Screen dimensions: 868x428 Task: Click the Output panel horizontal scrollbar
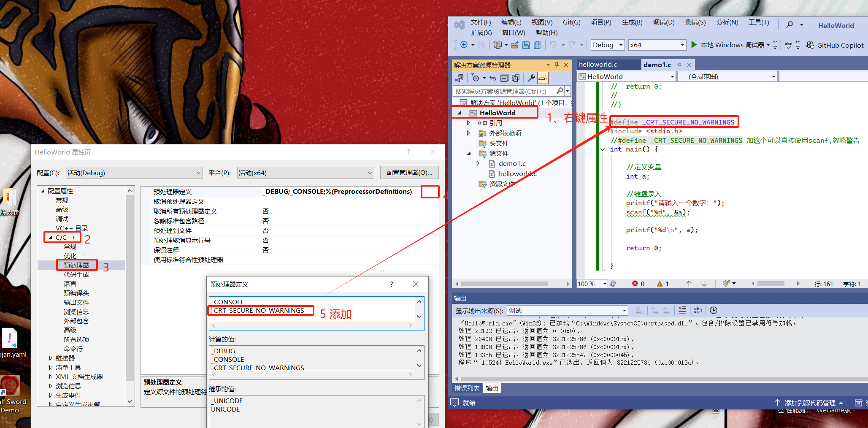point(661,379)
